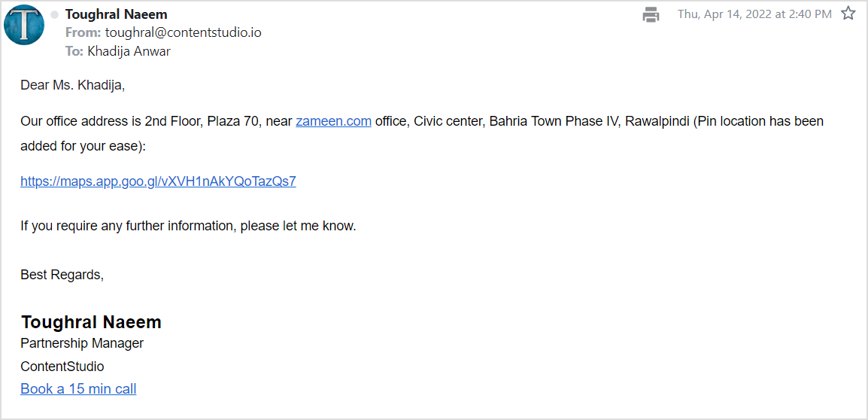Viewport: 868px width, 420px height.
Task: Click the ContentStudio company line in signature
Action: coord(62,367)
